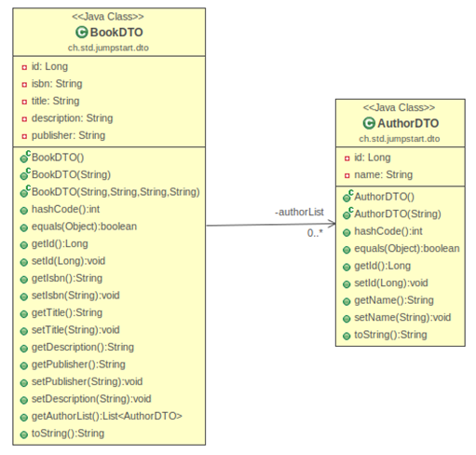476x455 pixels.
Task: Select the BookDTO class name header
Action: click(116, 33)
